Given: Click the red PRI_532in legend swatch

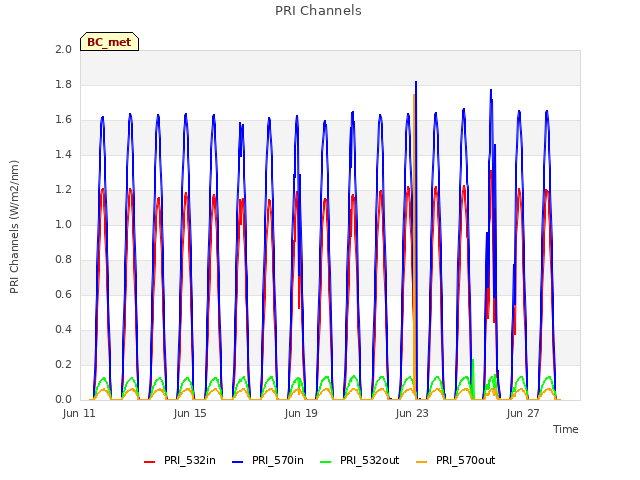Looking at the screenshot, I should (x=149, y=462).
